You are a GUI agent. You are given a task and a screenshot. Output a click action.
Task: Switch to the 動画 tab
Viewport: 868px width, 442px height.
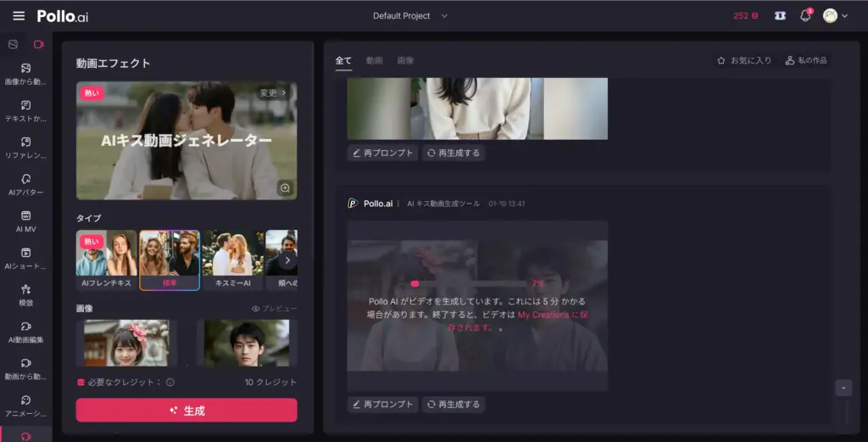coord(374,61)
